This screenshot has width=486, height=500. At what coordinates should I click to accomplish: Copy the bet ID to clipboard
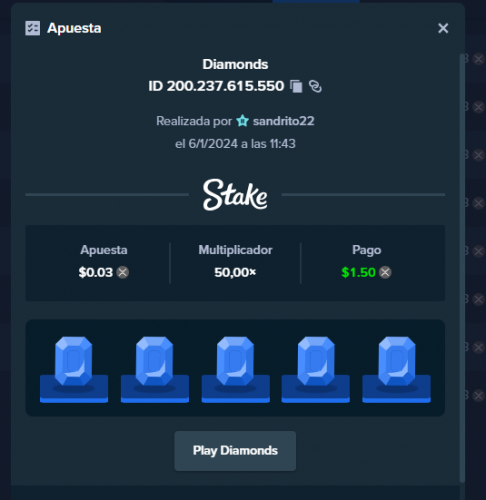point(296,86)
